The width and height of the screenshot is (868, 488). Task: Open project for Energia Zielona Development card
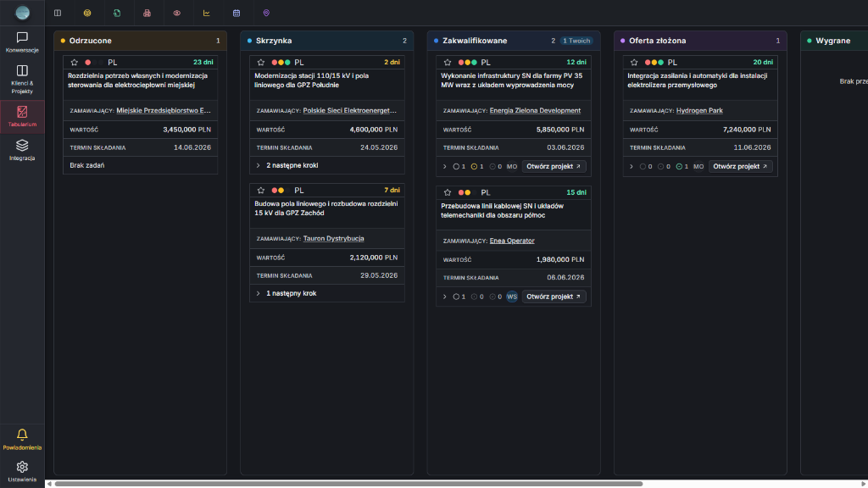point(554,167)
